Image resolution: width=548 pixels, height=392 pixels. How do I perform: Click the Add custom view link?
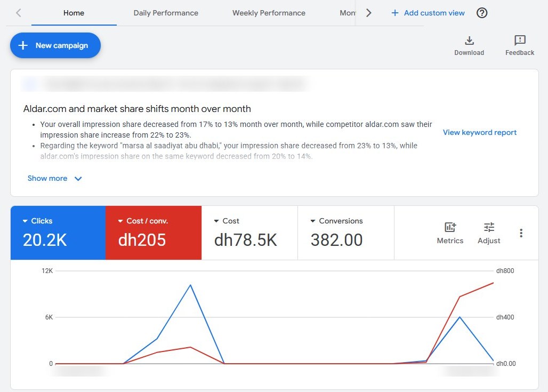click(x=434, y=13)
